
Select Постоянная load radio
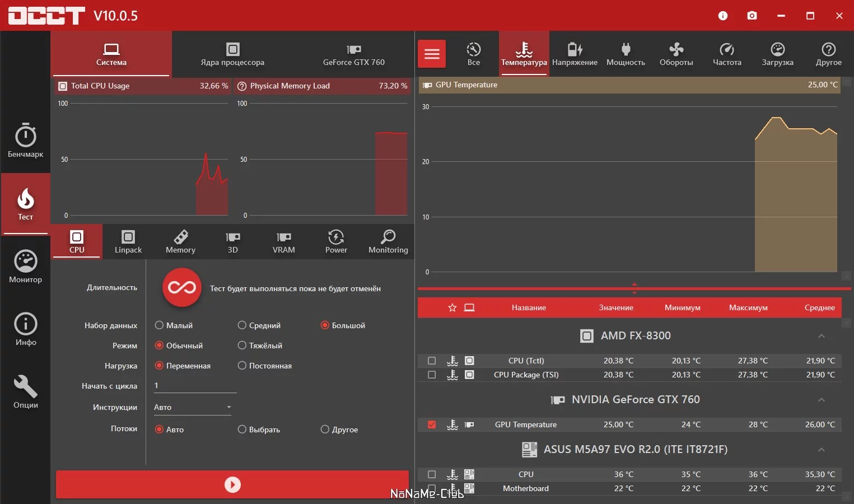pos(264,366)
